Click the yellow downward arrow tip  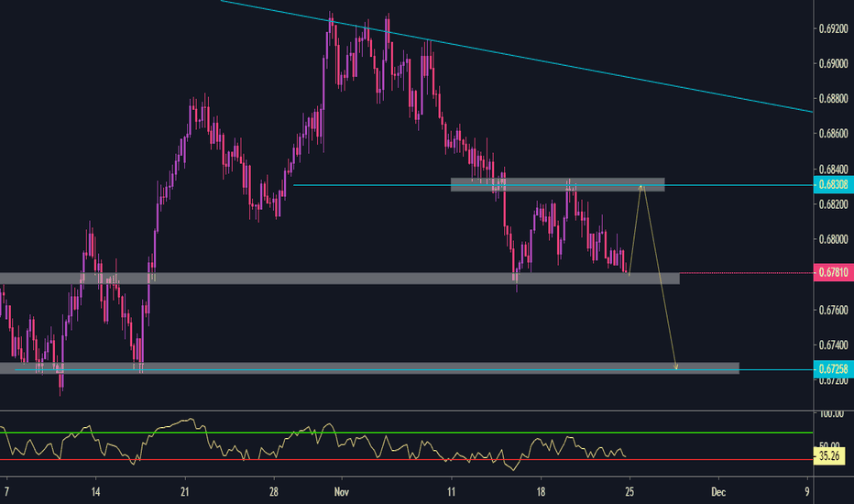(x=676, y=368)
